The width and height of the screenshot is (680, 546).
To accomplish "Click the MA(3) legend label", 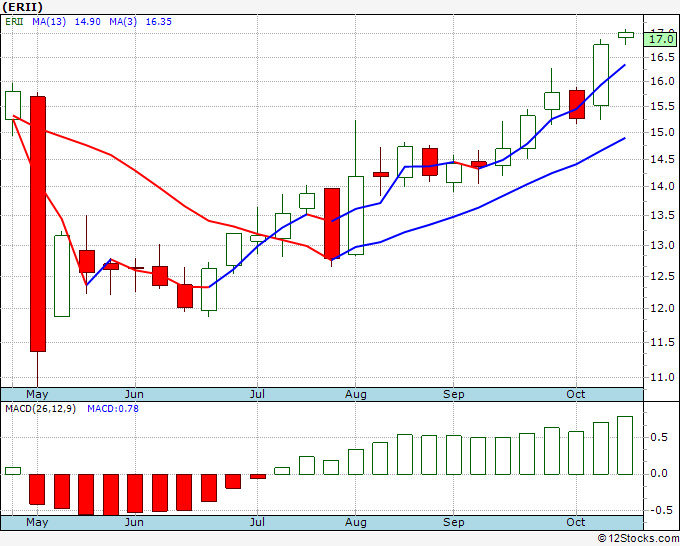I will pos(123,22).
